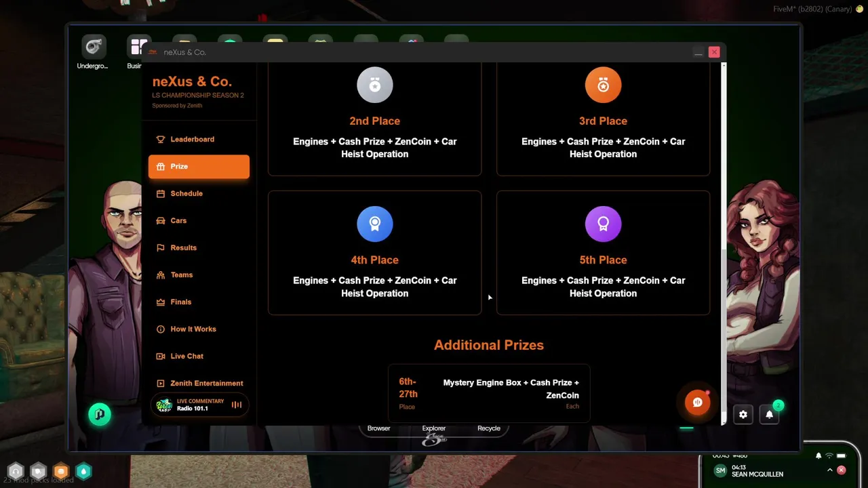The width and height of the screenshot is (868, 488).
Task: Click the orange hexagon icon at bottom-left
Action: [x=61, y=471]
